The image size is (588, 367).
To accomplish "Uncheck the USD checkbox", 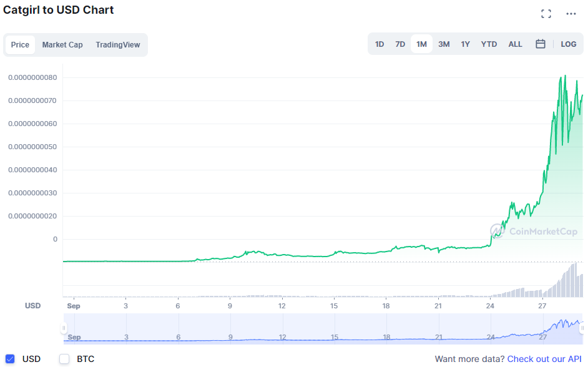I will pos(10,359).
